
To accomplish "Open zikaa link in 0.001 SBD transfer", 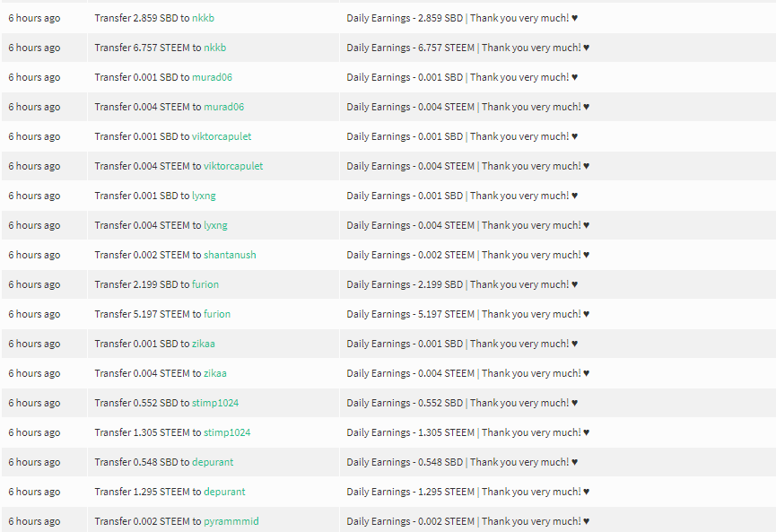I will coord(204,344).
